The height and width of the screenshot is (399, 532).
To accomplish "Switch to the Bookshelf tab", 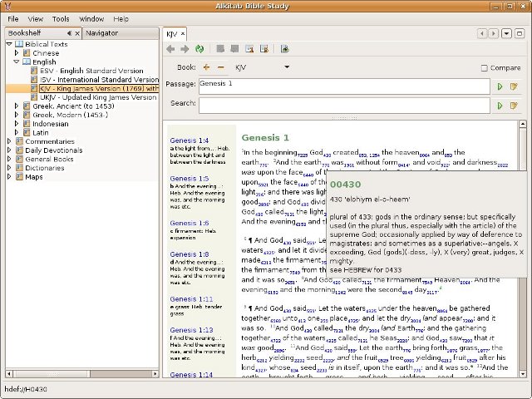I will [x=24, y=33].
